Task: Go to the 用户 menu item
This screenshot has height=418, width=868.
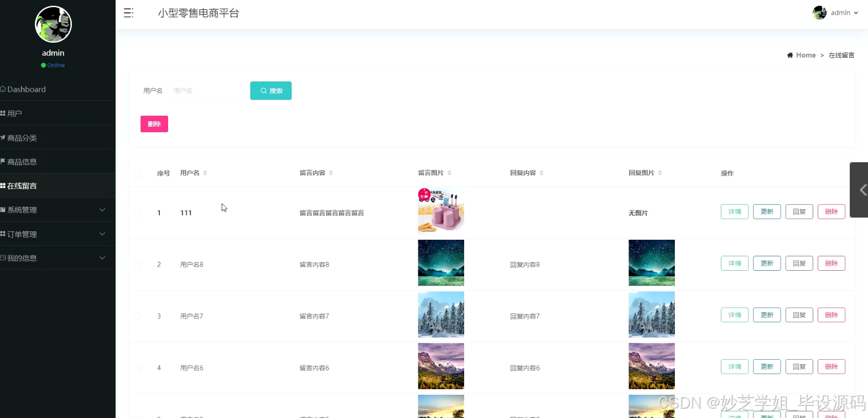Action: [58, 113]
